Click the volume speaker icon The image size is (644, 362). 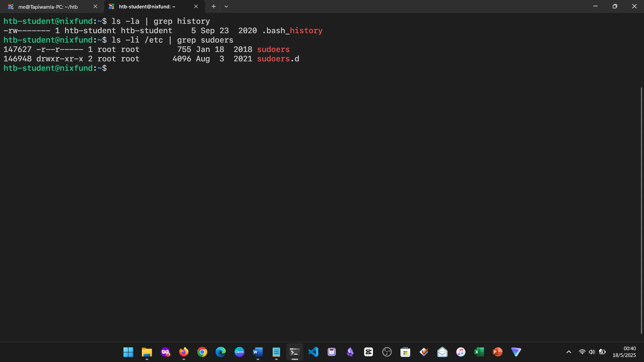point(592,352)
